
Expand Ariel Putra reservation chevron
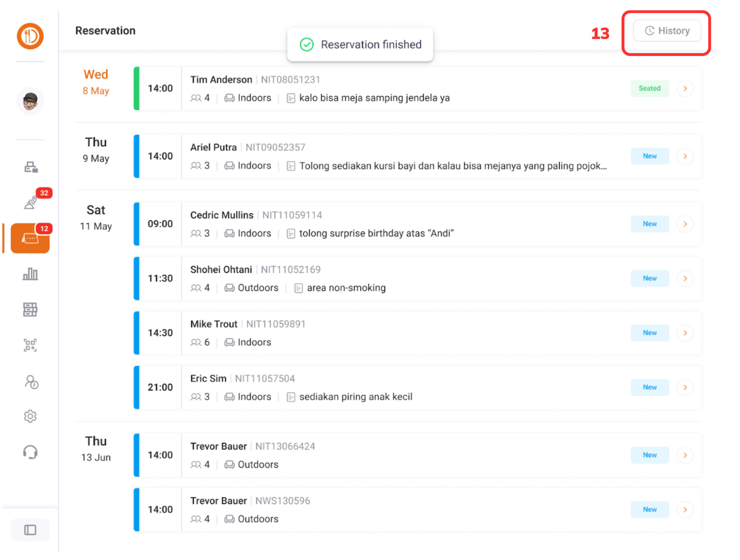[x=685, y=156]
